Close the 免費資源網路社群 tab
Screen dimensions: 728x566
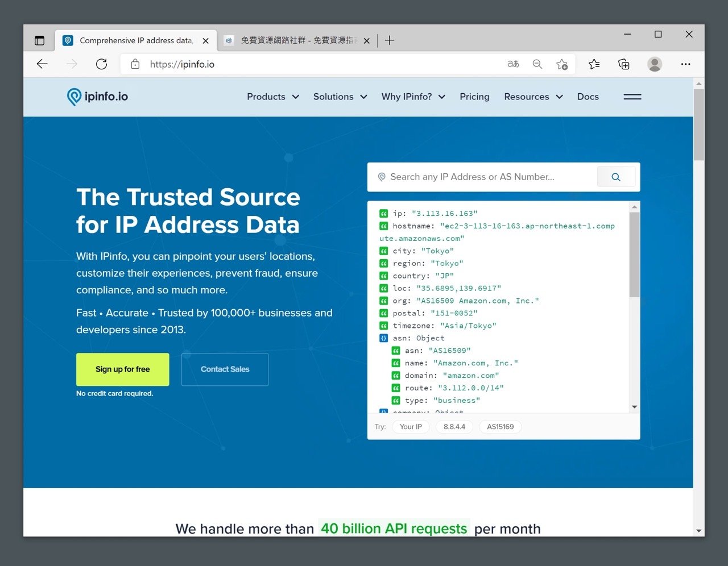[x=367, y=41]
